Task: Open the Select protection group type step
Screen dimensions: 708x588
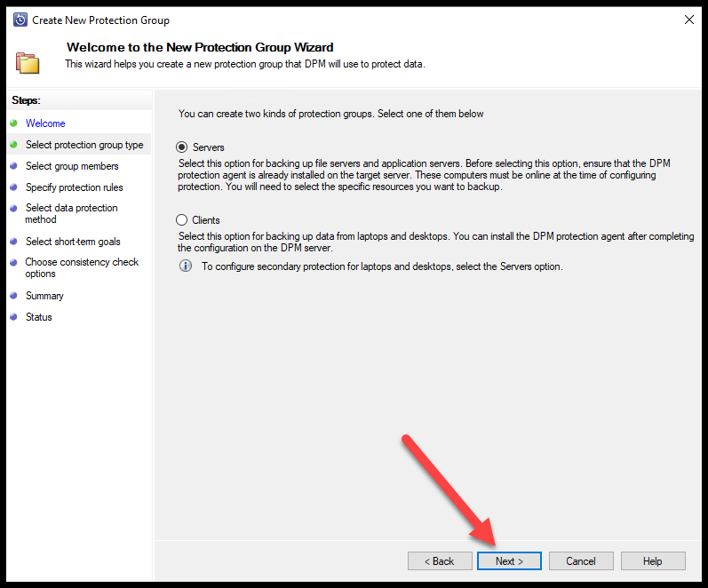Action: click(x=84, y=145)
